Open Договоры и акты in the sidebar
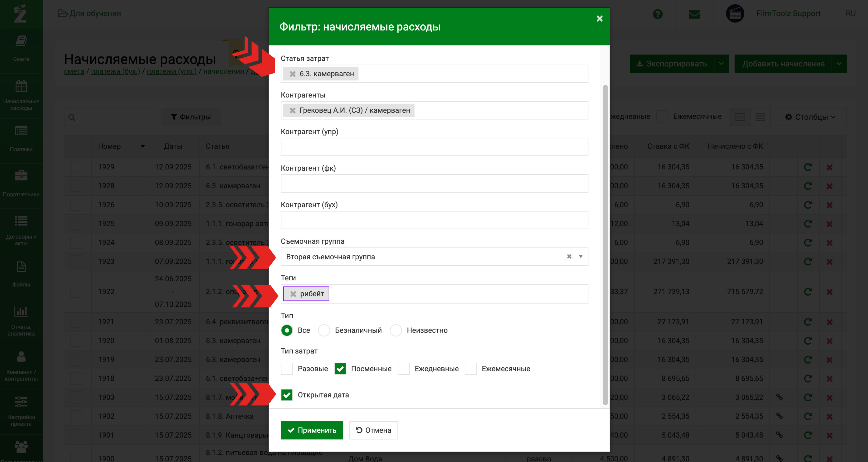The image size is (868, 462). [21, 230]
